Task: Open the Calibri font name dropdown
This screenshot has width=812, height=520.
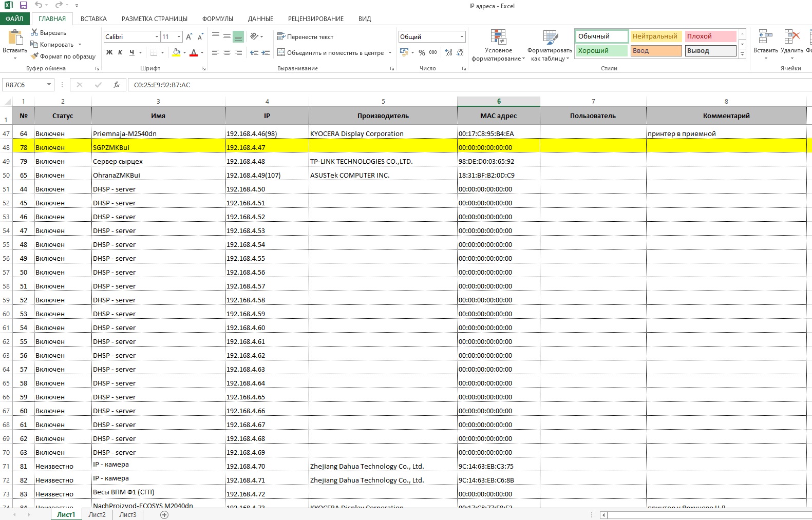Action: (x=157, y=36)
